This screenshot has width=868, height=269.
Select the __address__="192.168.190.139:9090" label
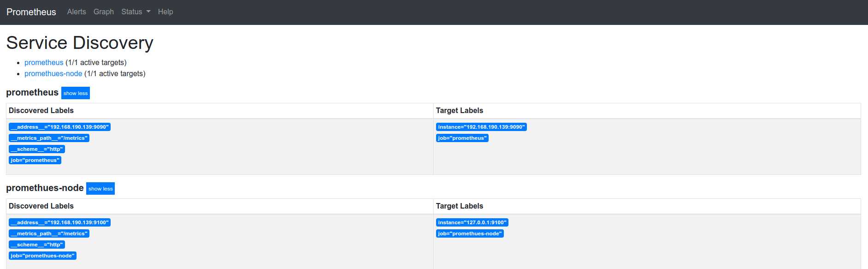[x=59, y=127]
